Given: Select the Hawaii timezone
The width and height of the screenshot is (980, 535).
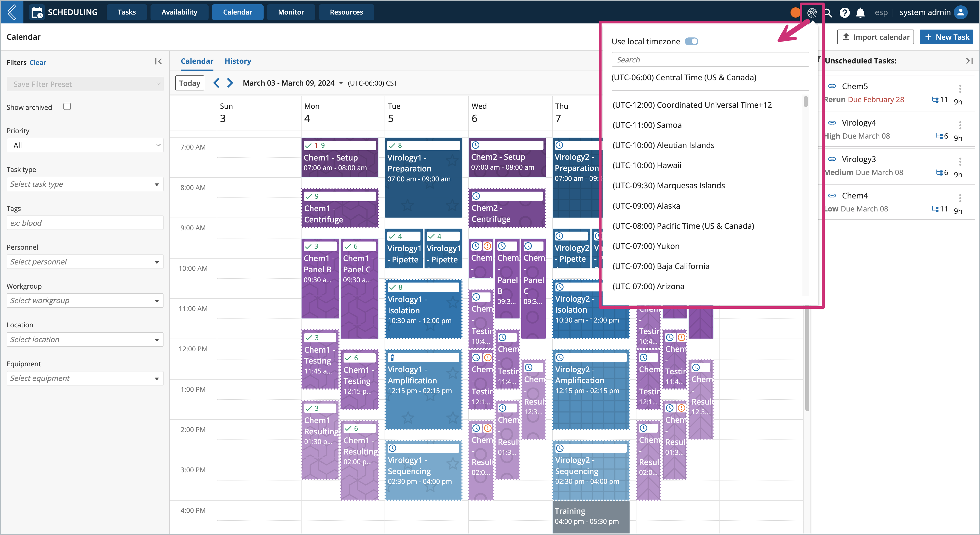Looking at the screenshot, I should [647, 166].
